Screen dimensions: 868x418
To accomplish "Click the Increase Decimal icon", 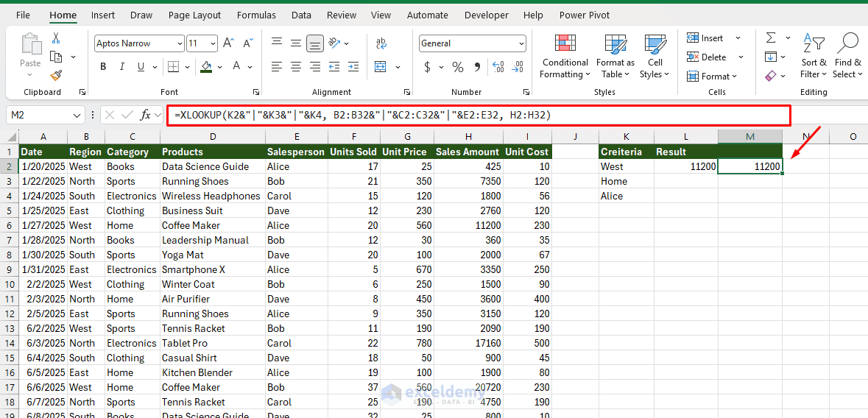I will pyautogui.click(x=498, y=67).
